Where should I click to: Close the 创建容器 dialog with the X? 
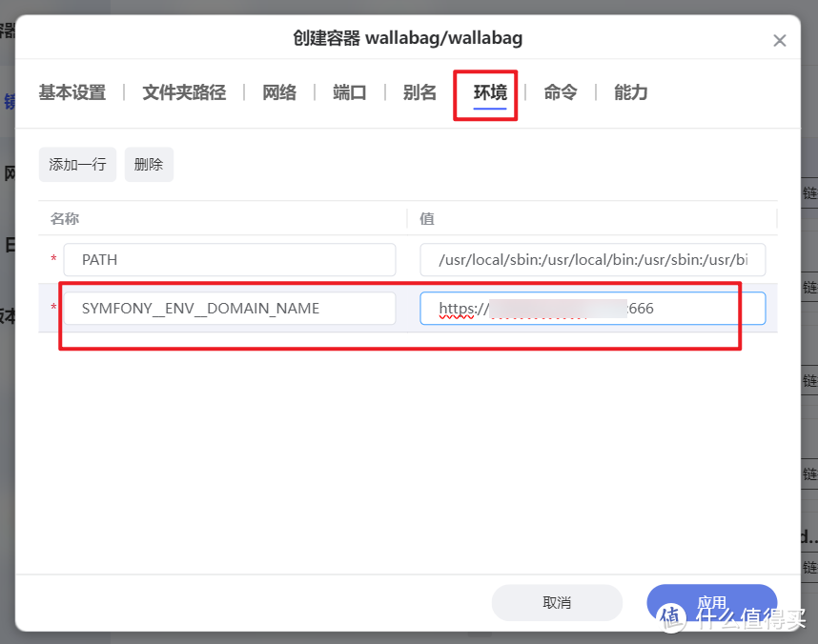pyautogui.click(x=780, y=39)
